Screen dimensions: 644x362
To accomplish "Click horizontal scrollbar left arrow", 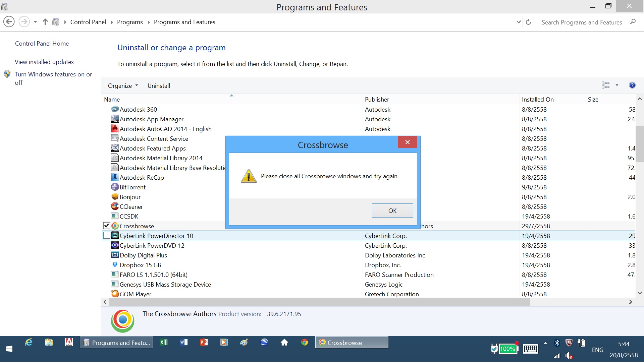I will tap(105, 302).
